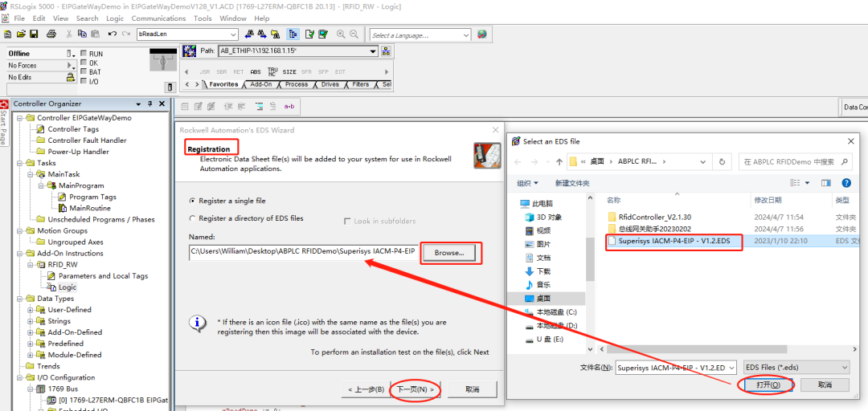Expand the User-Defined data types node

tap(31, 310)
